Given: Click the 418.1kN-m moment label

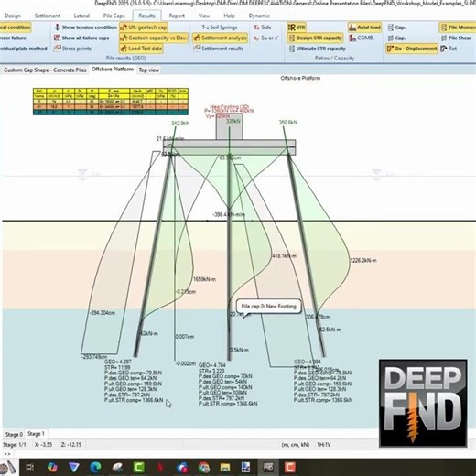Looking at the screenshot, I should click(284, 256).
